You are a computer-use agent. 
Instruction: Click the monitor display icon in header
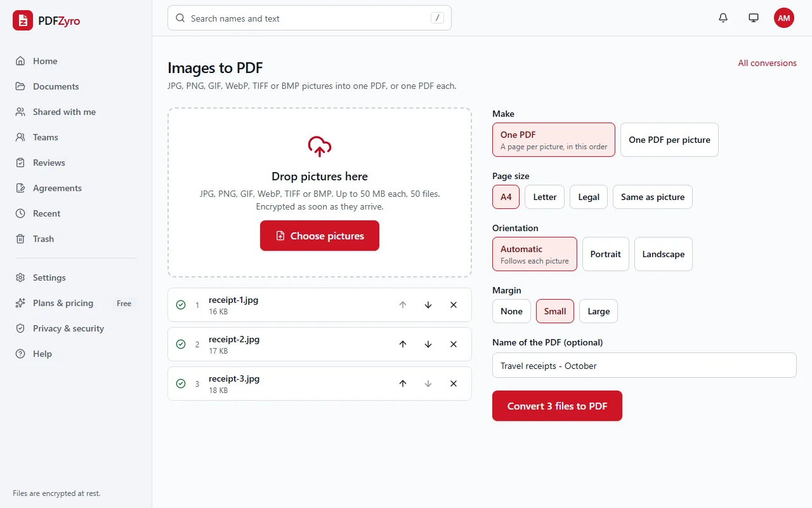(754, 18)
